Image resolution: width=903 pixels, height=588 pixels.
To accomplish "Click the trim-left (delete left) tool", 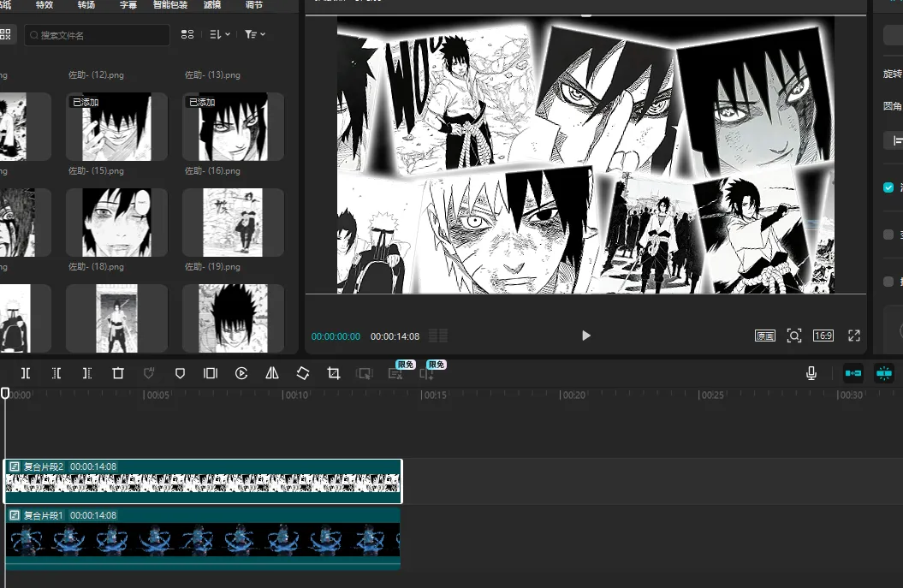I will click(56, 373).
